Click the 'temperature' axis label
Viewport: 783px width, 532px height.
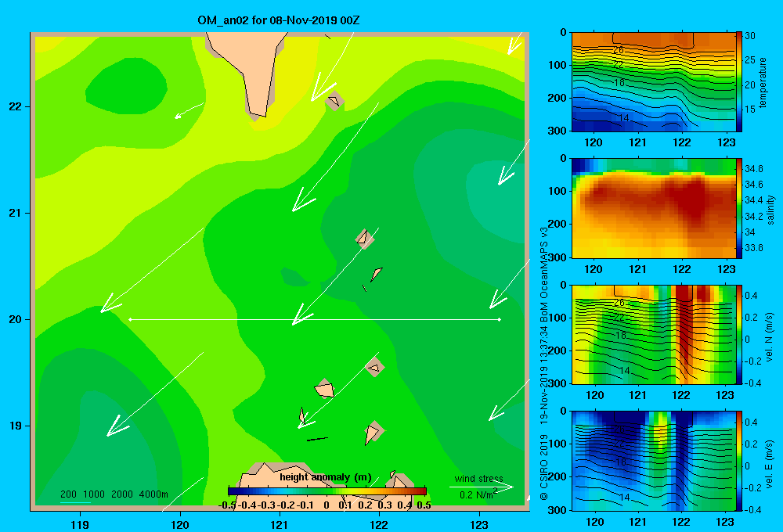(763, 82)
